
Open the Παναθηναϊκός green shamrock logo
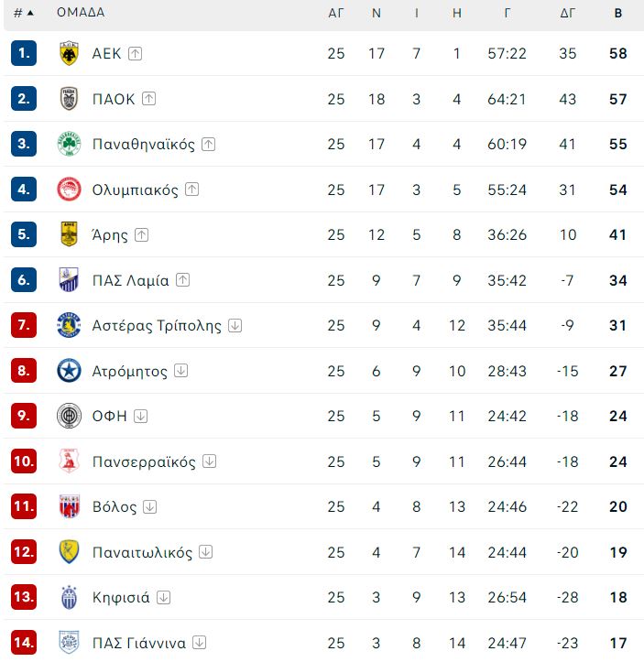(x=69, y=144)
